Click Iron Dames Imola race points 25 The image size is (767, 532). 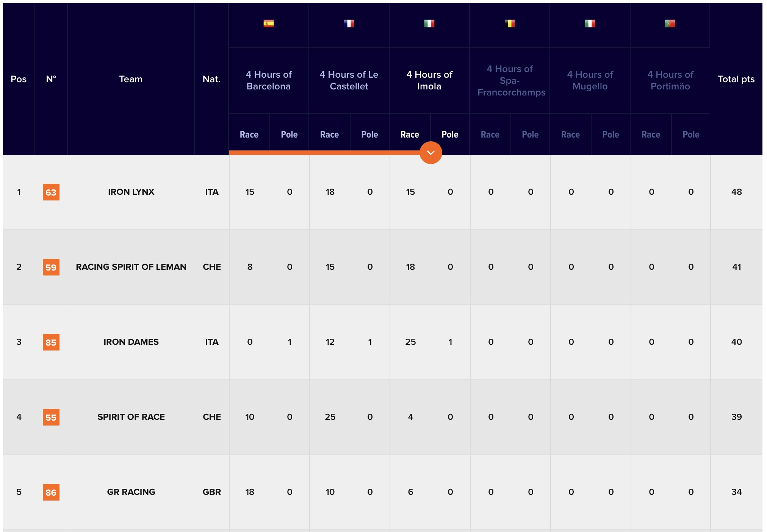pos(410,342)
